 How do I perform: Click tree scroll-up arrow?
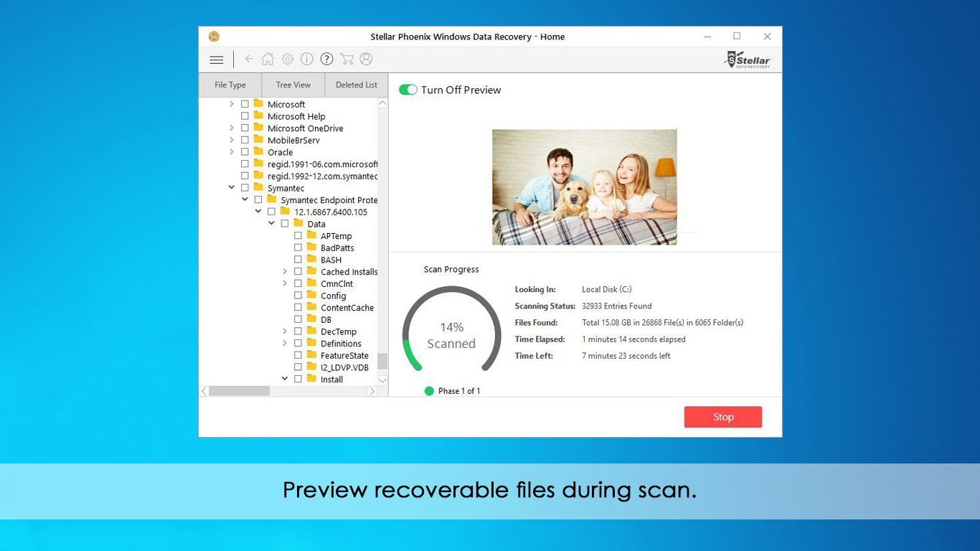click(382, 103)
